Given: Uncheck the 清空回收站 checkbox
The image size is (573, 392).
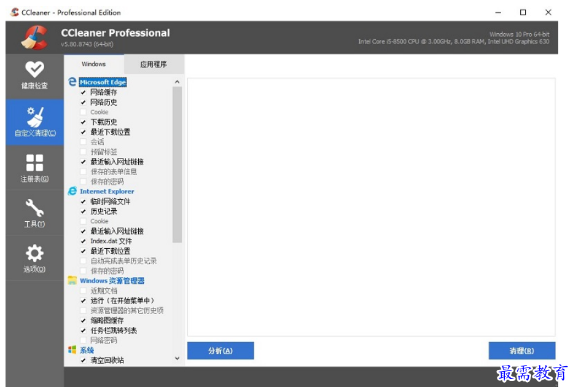Looking at the screenshot, I should 84,360.
